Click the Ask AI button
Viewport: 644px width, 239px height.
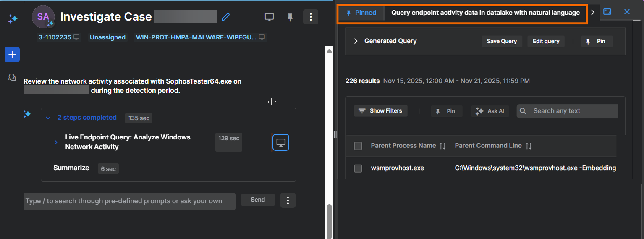(490, 111)
